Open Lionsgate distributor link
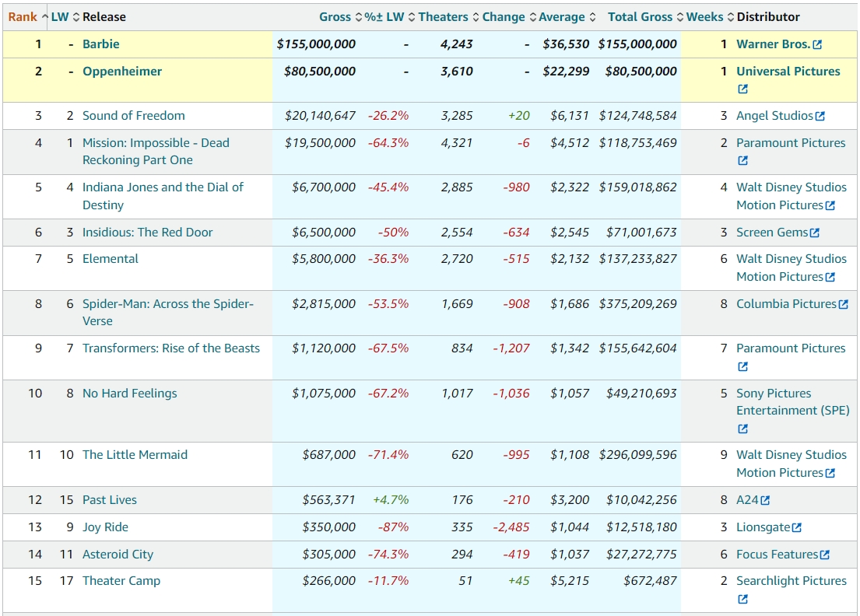 pyautogui.click(x=763, y=527)
